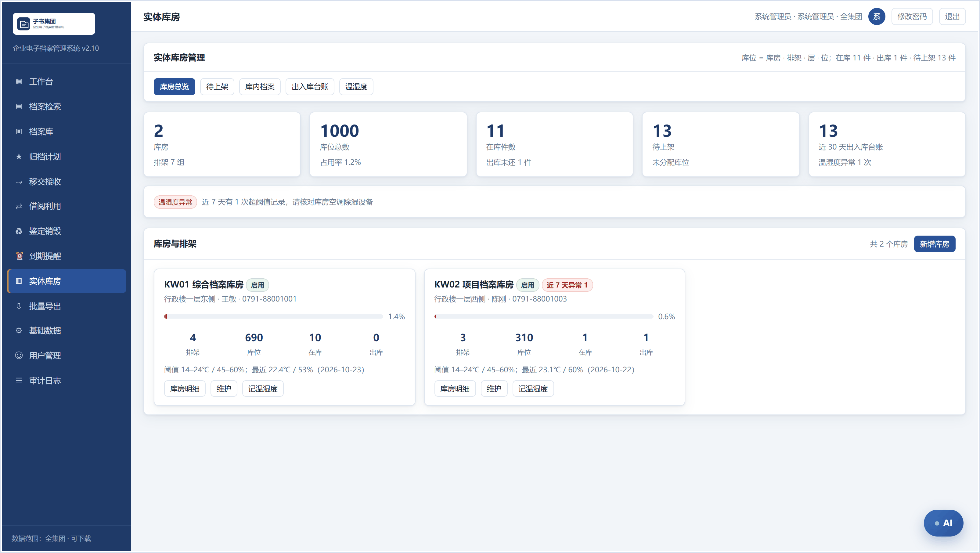
Task: Click 记温湿度 on the KW01 card
Action: pyautogui.click(x=263, y=389)
